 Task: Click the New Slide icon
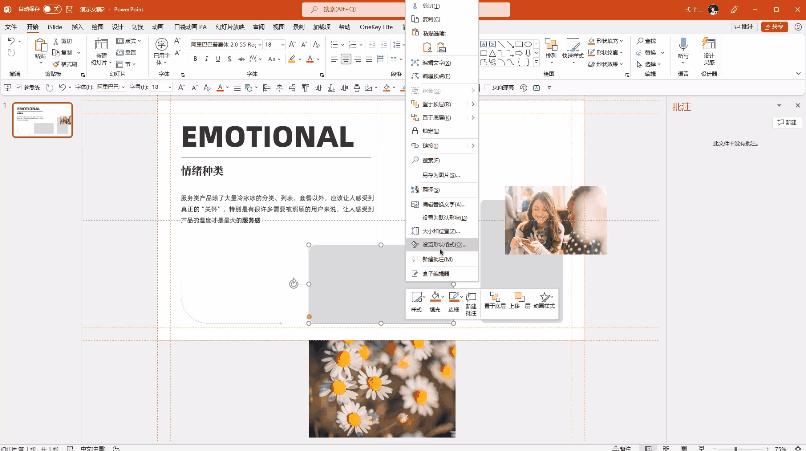tap(101, 44)
